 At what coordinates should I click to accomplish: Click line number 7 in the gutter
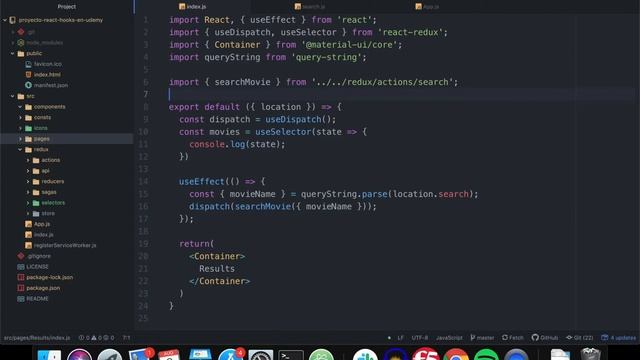pyautogui.click(x=146, y=94)
